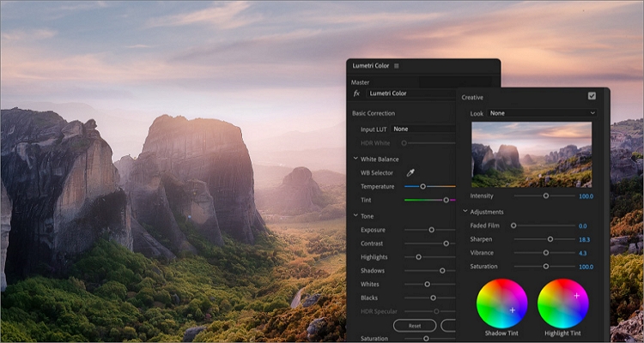Click the Reset button in Tone

coord(415,326)
